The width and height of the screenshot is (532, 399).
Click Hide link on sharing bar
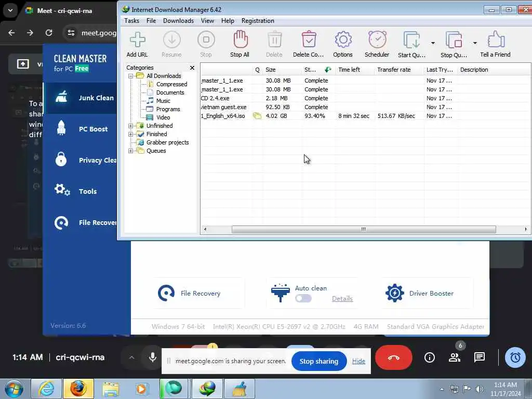pyautogui.click(x=358, y=362)
